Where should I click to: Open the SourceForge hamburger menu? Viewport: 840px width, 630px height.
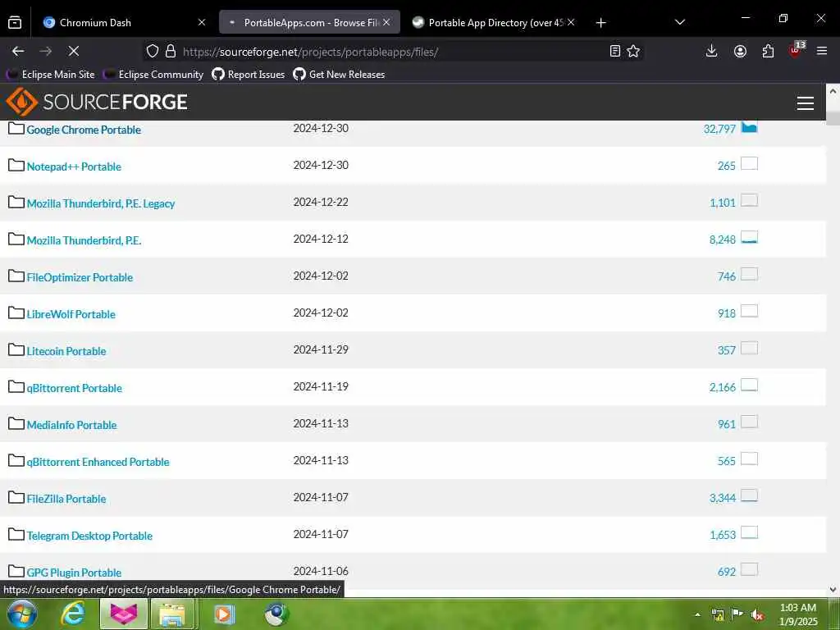(x=806, y=103)
